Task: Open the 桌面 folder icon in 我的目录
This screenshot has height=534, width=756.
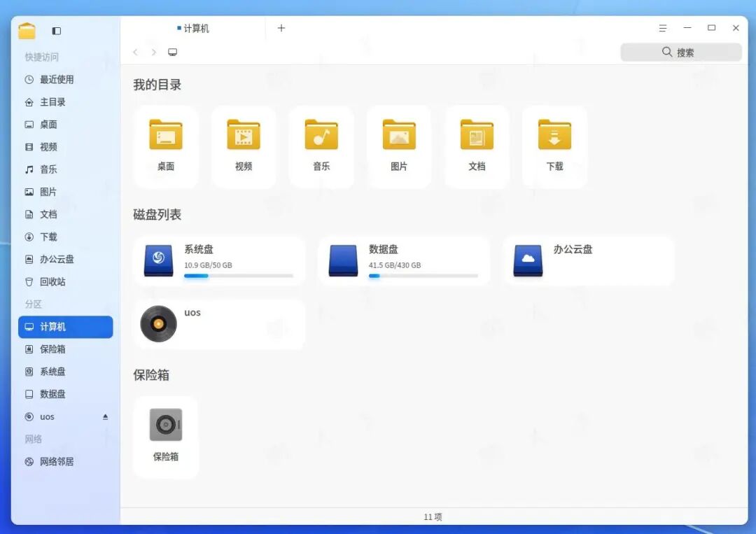Action: [x=166, y=135]
